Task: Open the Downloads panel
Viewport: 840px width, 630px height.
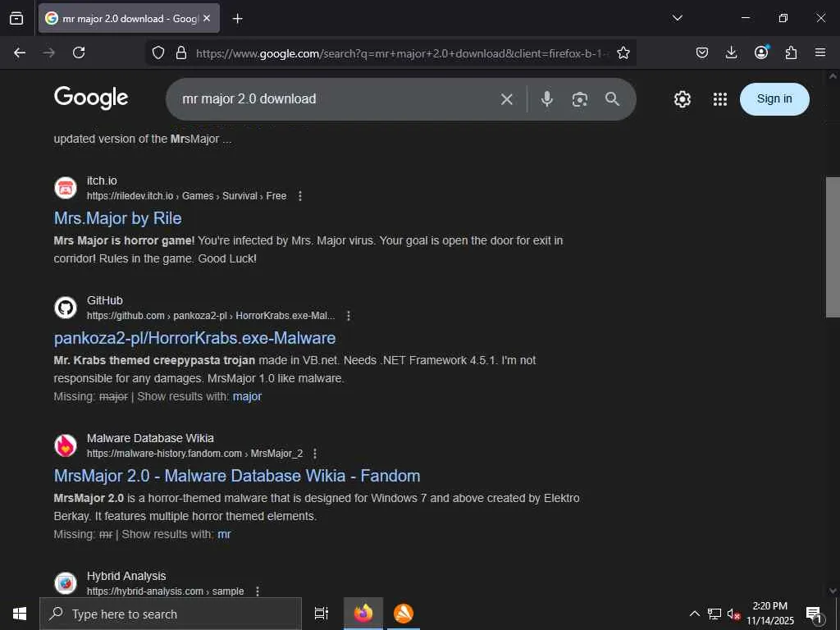Action: pos(731,52)
